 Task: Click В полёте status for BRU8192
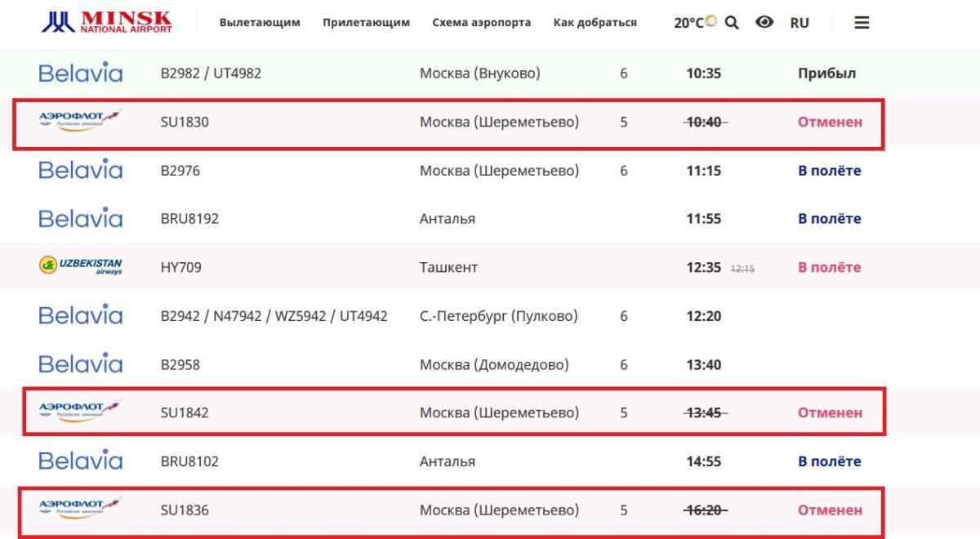[829, 219]
